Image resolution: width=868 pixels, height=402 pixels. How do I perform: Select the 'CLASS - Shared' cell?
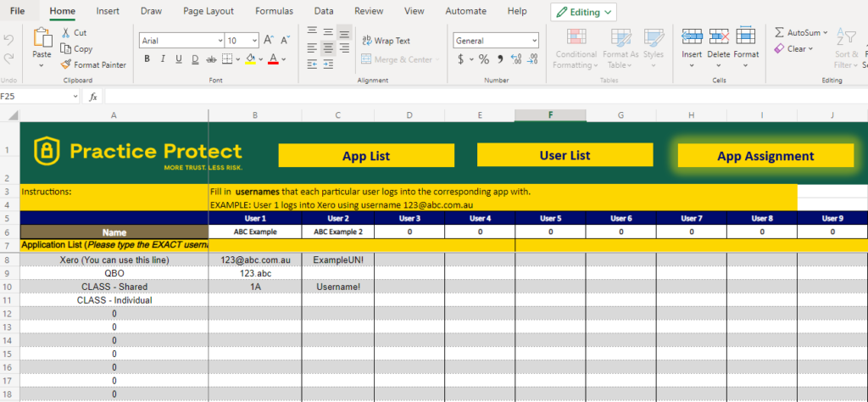(114, 287)
